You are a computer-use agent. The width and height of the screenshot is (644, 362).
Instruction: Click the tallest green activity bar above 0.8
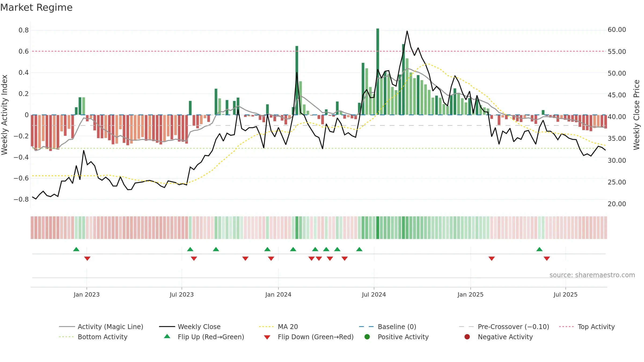(x=378, y=72)
